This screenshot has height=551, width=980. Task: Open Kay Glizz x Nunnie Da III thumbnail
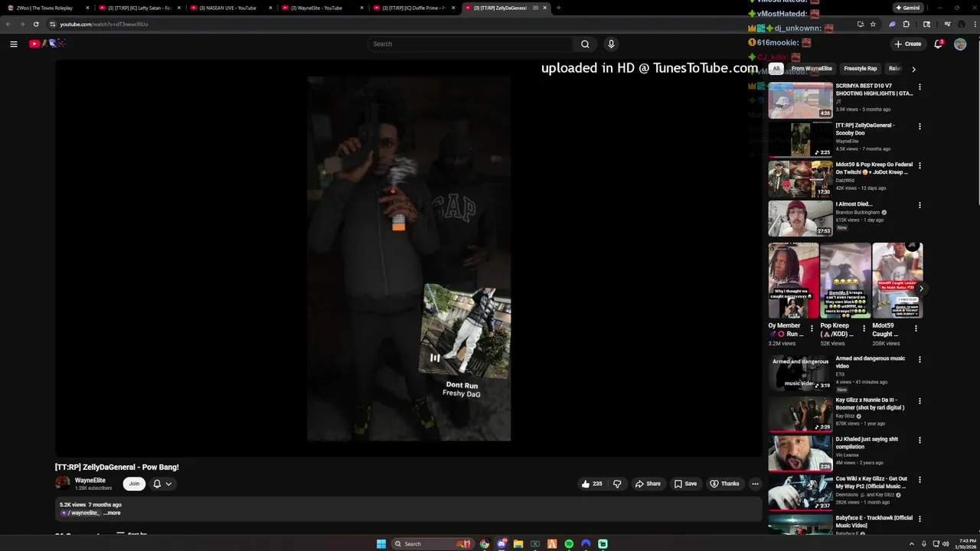(800, 414)
